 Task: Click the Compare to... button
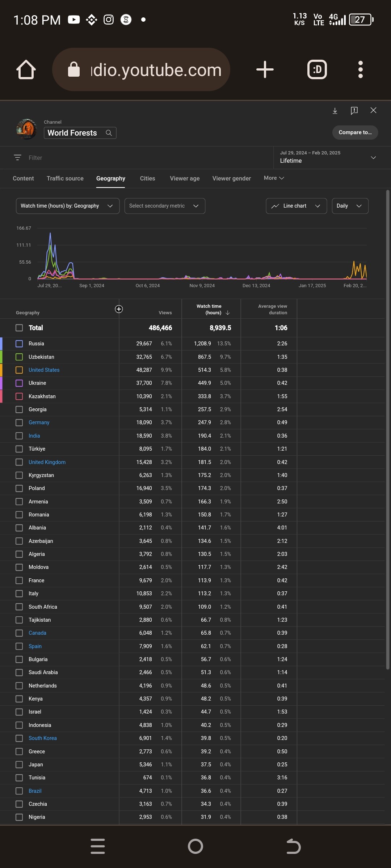coord(355,132)
